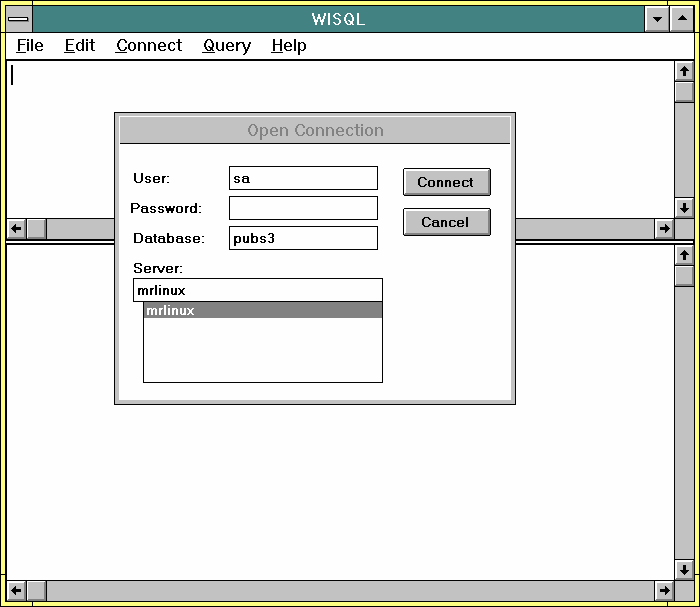700x607 pixels.
Task: Cancel the Open Connection dialog
Action: coord(446,222)
